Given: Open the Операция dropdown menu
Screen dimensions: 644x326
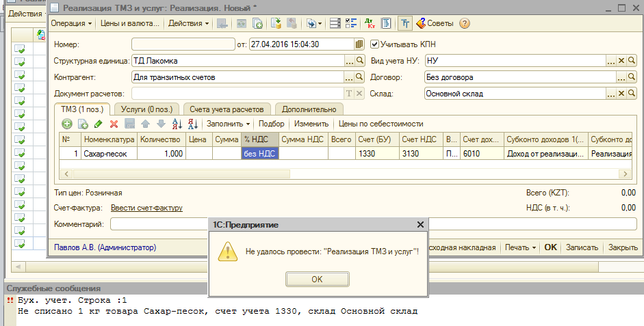Looking at the screenshot, I should 71,23.
